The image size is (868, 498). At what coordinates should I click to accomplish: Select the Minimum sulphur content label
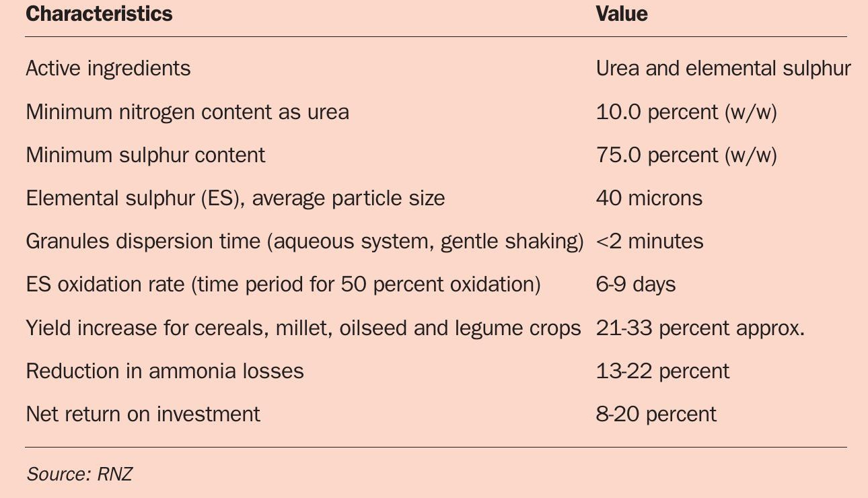[x=145, y=155]
